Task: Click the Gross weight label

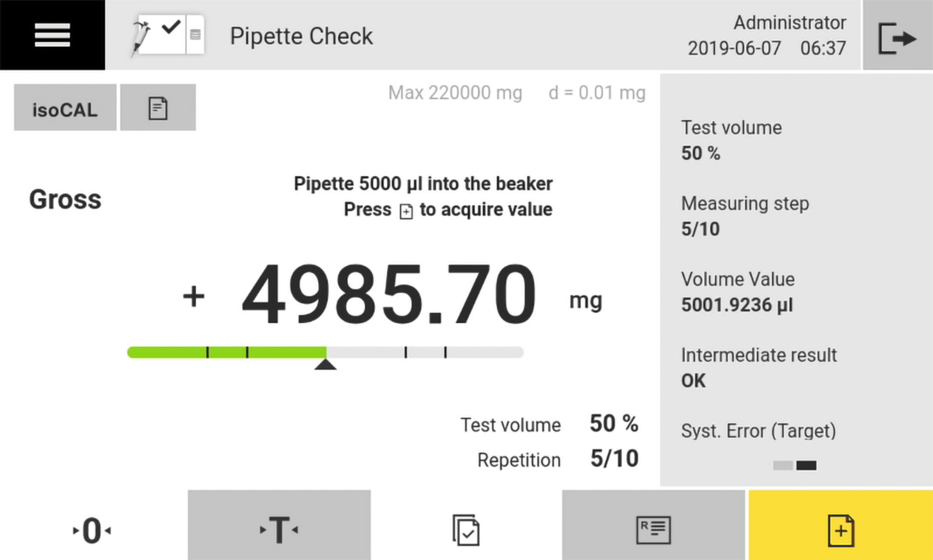Action: coord(65,200)
